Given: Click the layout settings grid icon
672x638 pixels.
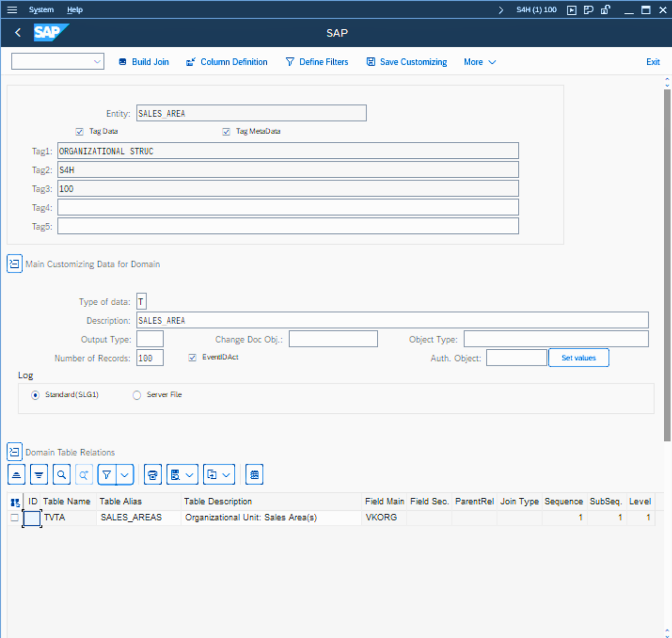Looking at the screenshot, I should click(255, 475).
